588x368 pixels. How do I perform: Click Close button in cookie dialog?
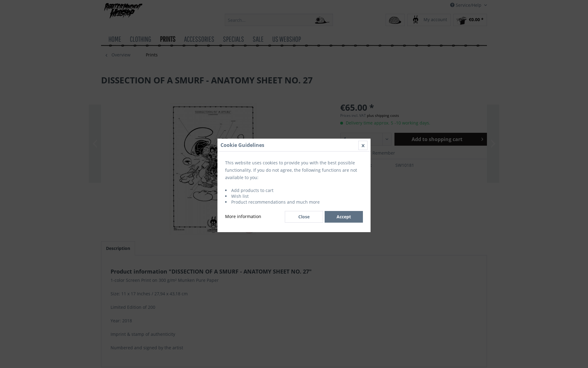[x=304, y=217]
